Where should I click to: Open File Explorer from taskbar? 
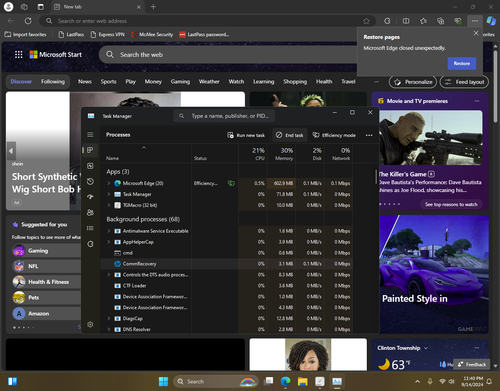coord(303,381)
